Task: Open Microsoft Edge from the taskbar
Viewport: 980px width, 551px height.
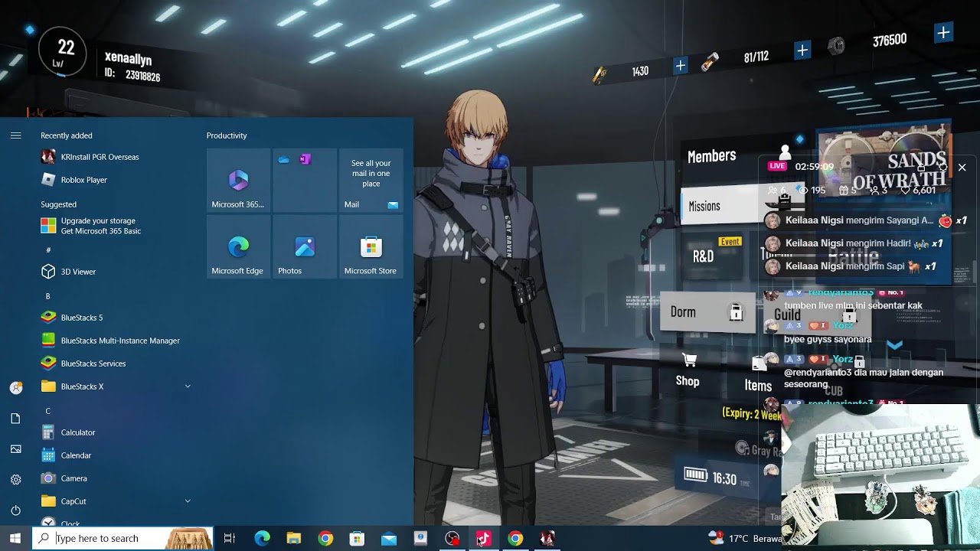Action: [x=262, y=539]
